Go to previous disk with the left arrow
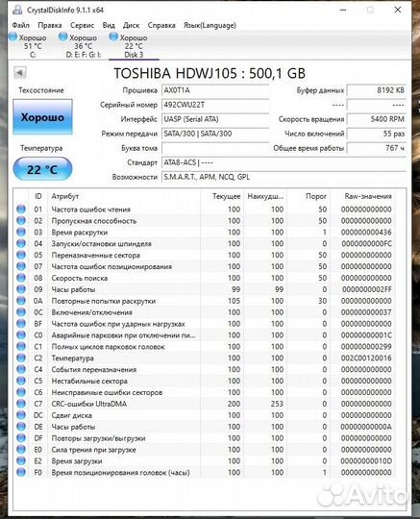This screenshot has height=519, width=420. 20,72
